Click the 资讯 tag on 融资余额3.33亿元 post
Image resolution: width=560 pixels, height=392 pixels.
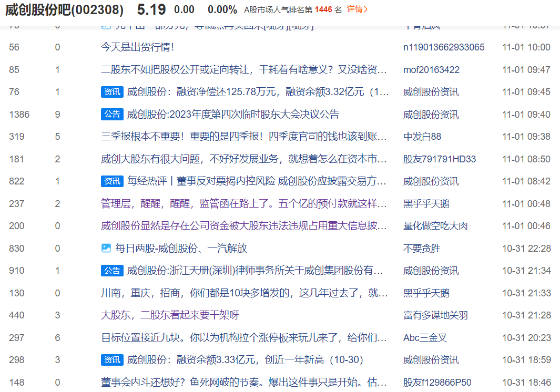[x=112, y=360]
